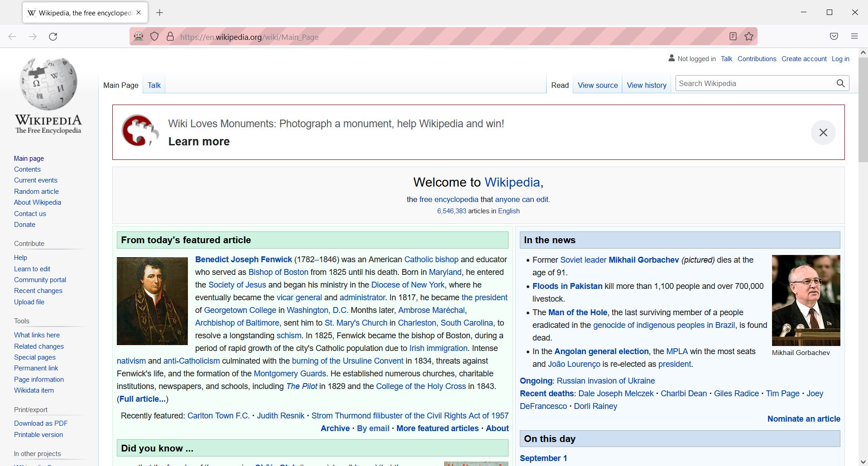Switch to the View history tab
The image size is (868, 466).
pyautogui.click(x=646, y=85)
